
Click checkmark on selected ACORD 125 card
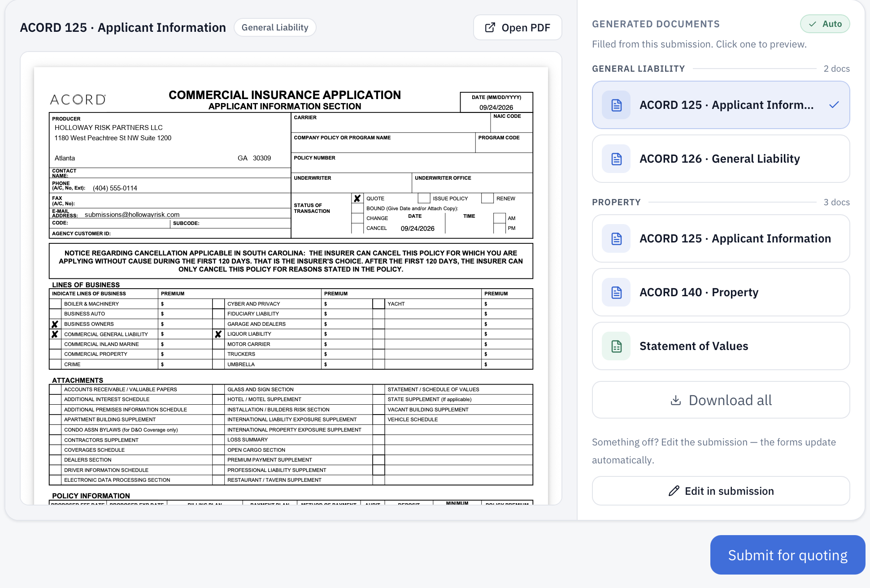click(834, 105)
